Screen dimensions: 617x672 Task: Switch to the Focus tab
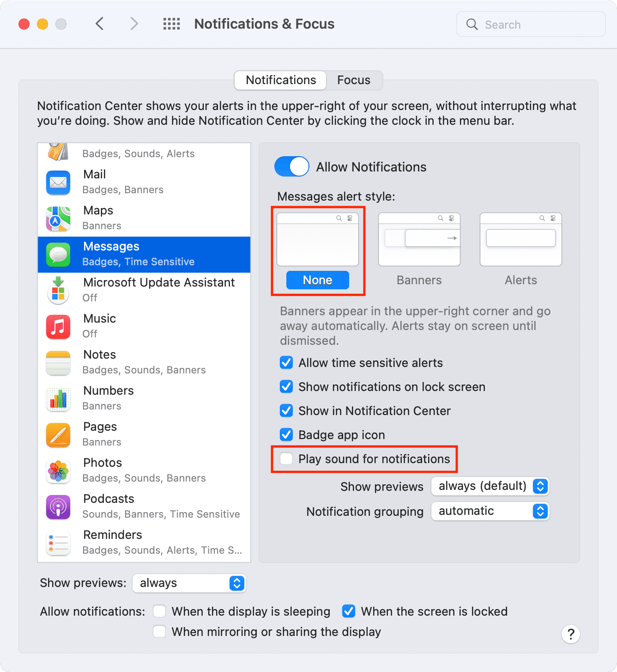click(x=354, y=80)
